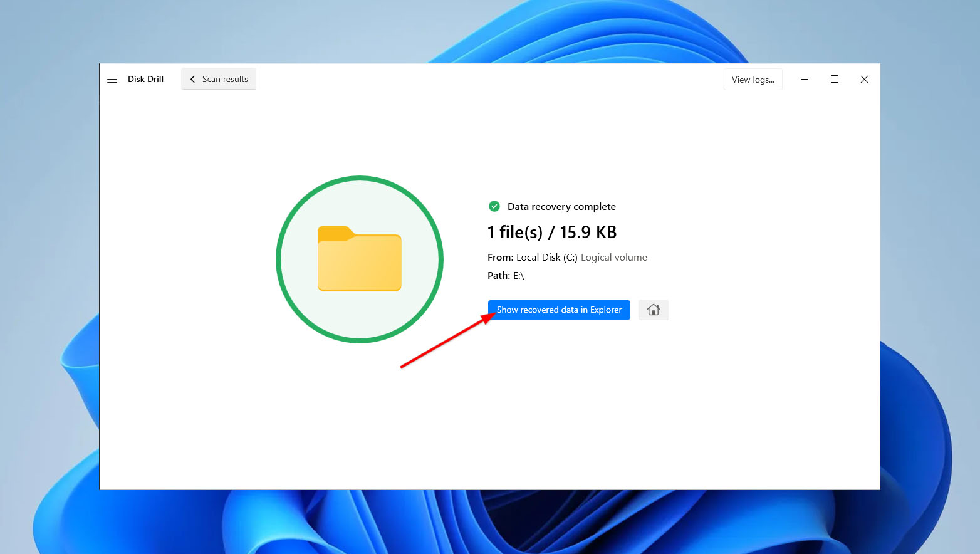This screenshot has width=980, height=554.
Task: Select the Local Disk (C:) source label
Action: click(x=546, y=257)
